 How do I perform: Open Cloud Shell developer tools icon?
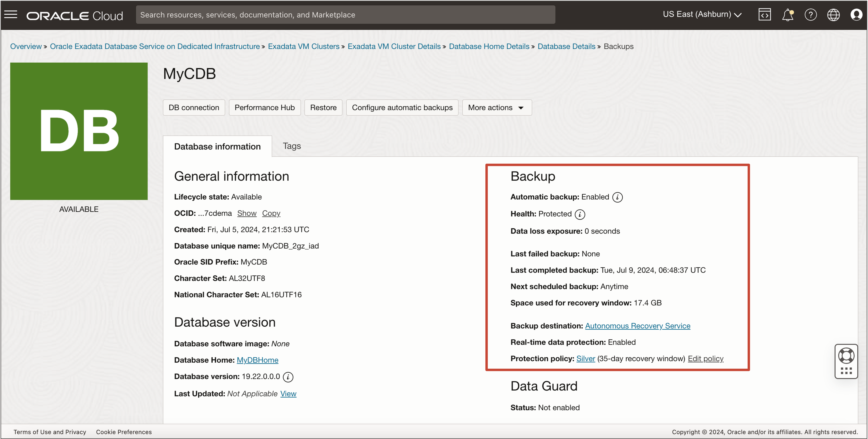click(x=764, y=15)
